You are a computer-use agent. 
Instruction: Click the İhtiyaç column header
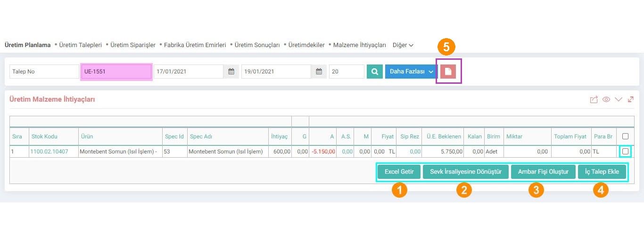pos(279,137)
